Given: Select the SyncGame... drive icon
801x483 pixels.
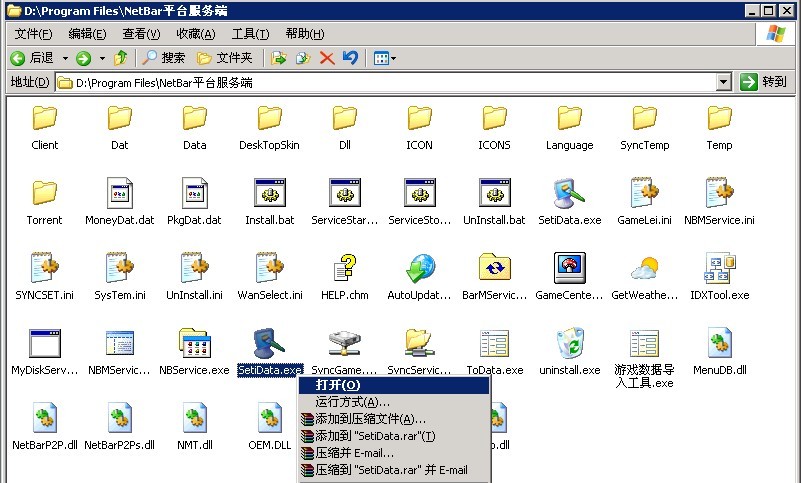Looking at the screenshot, I should pos(344,342).
